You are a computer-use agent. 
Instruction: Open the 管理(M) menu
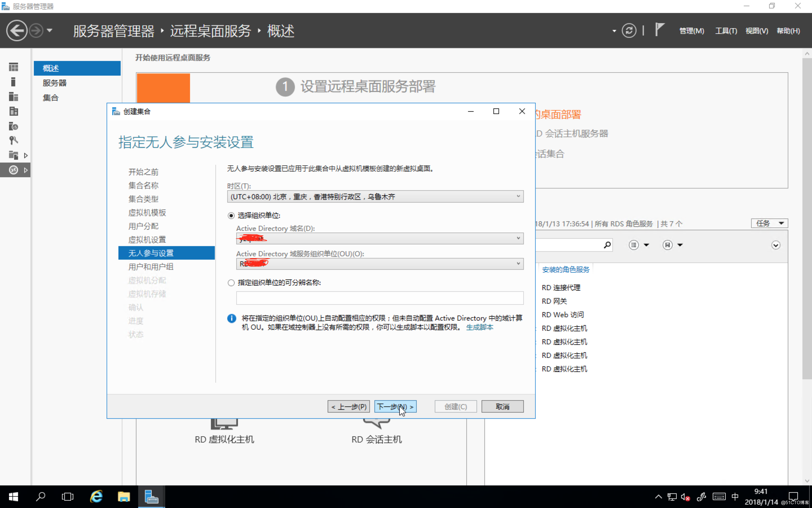click(x=692, y=31)
